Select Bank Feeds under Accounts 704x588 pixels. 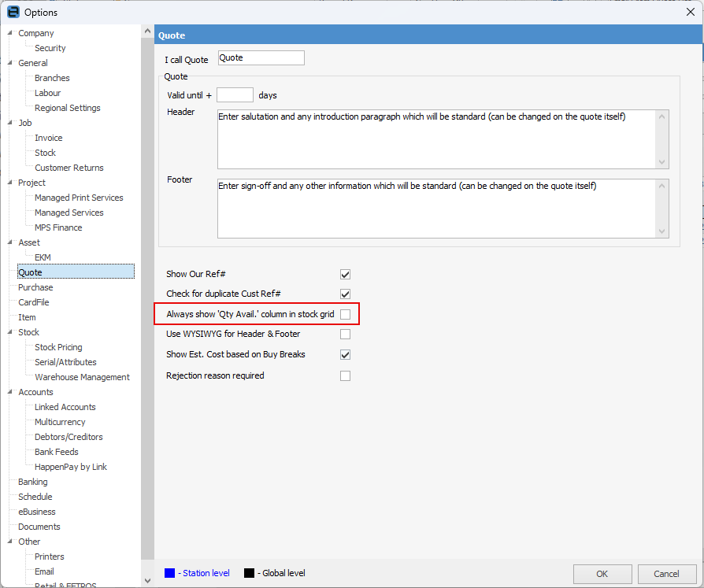point(57,452)
